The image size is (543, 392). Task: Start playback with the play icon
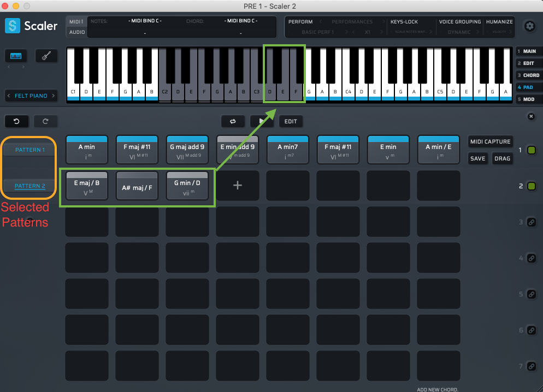[x=262, y=121]
